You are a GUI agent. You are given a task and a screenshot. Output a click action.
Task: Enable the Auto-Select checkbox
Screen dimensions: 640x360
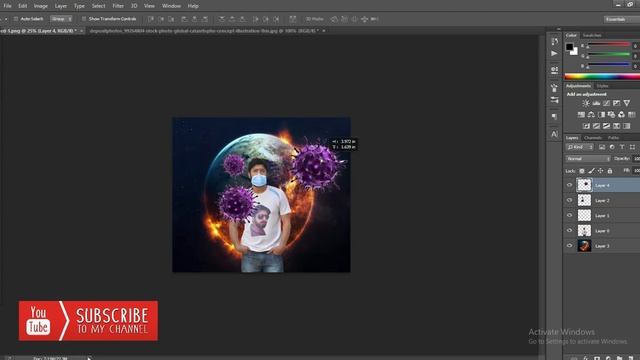(x=16, y=19)
